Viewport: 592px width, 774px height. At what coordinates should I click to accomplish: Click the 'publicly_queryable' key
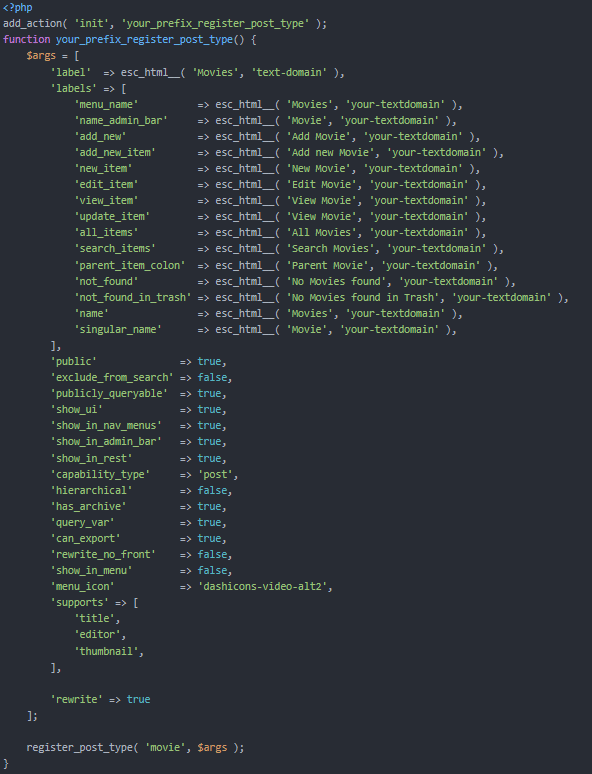point(109,393)
